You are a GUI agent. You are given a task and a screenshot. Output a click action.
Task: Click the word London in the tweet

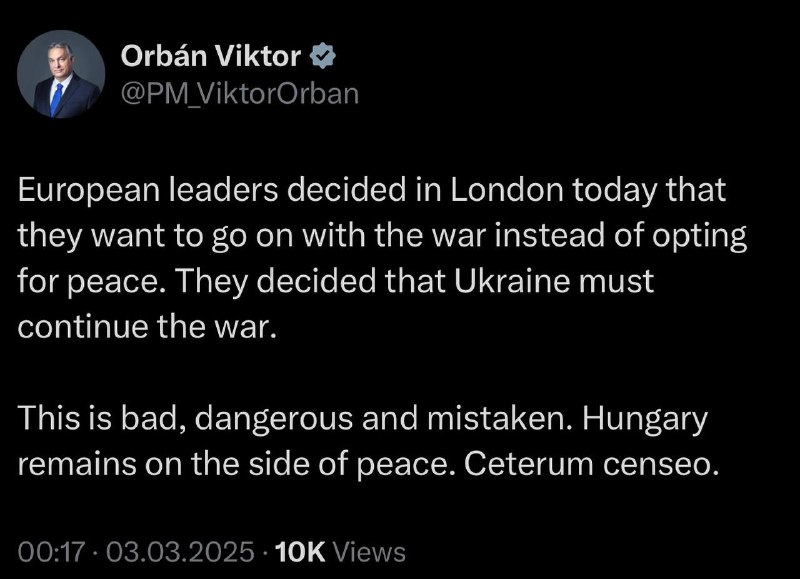506,189
